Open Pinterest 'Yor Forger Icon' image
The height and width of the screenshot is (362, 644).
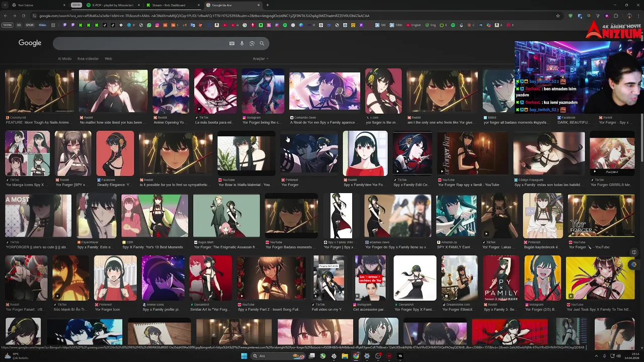(x=115, y=278)
